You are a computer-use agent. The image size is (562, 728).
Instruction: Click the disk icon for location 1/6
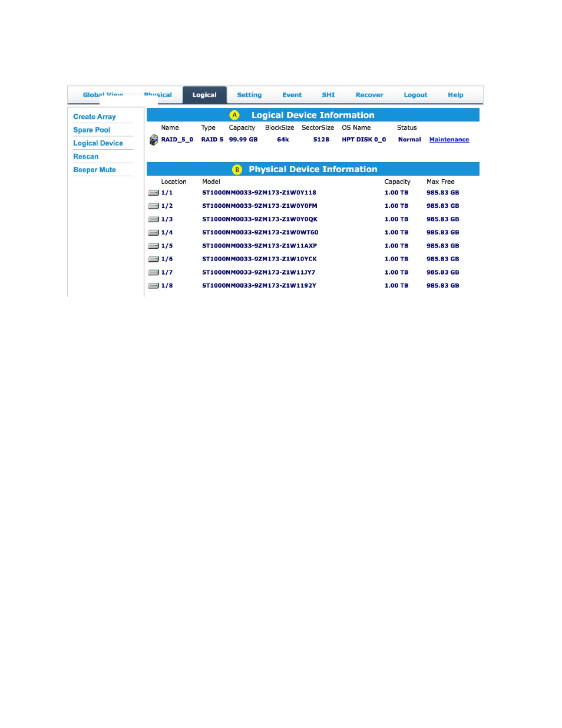click(154, 259)
